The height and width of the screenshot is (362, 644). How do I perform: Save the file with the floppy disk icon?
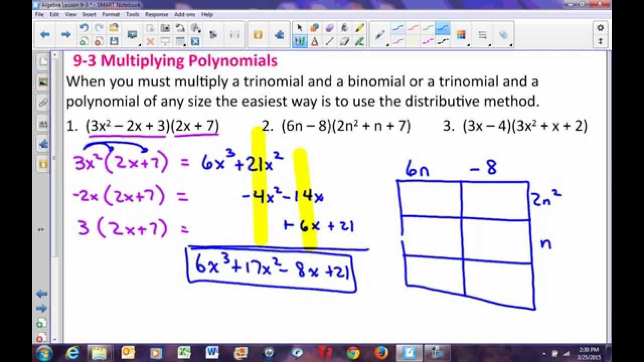pyautogui.click(x=114, y=42)
